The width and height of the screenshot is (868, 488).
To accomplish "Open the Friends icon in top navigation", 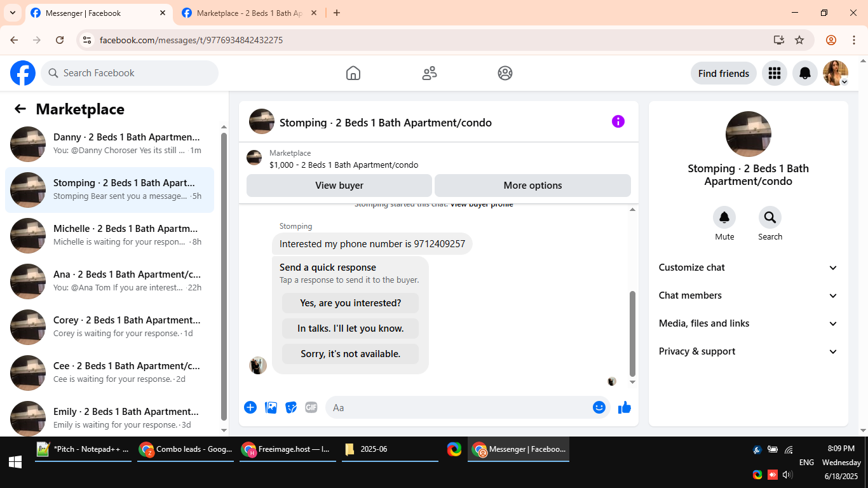I will click(x=430, y=73).
